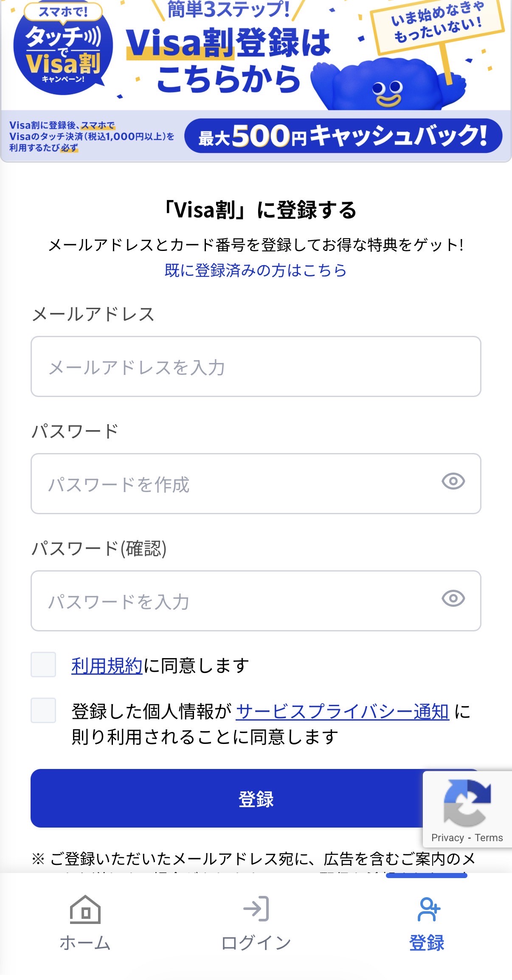Select the 登録 tab label
Viewport: 512px width, 980px height.
(x=427, y=943)
